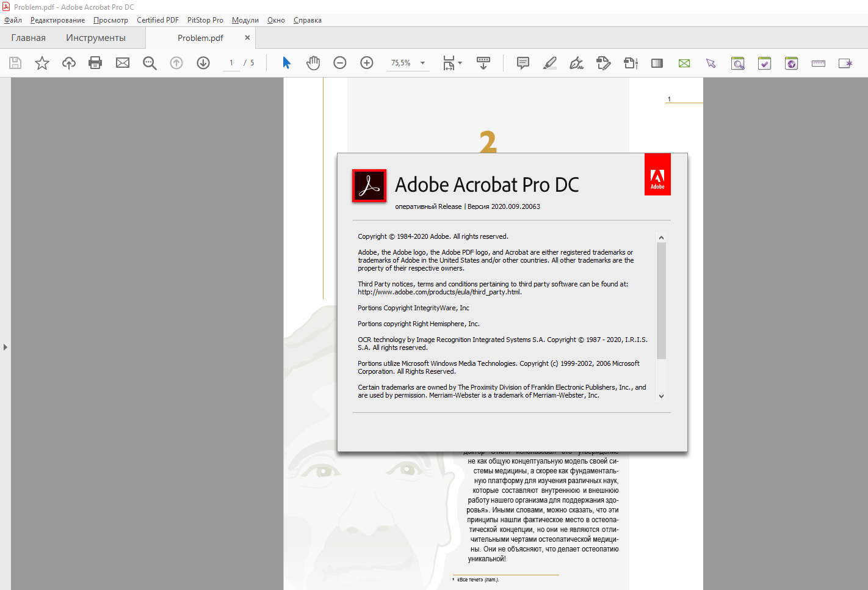Image resolution: width=868 pixels, height=590 pixels.
Task: Open the Справка menu
Action: [x=308, y=20]
